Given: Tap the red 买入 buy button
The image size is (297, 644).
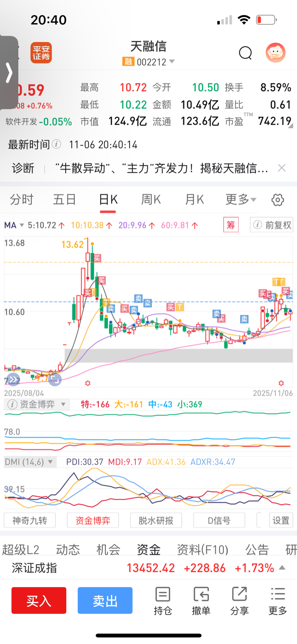Looking at the screenshot, I should pos(39,600).
